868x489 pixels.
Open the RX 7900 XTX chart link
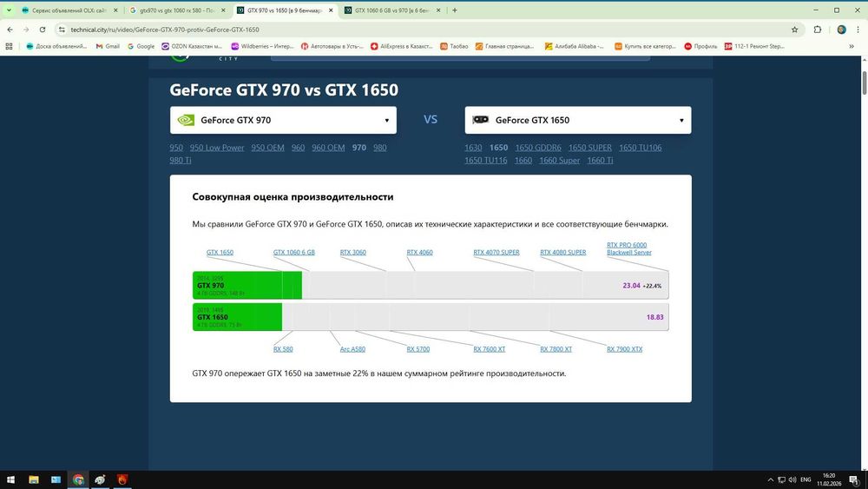coord(624,349)
